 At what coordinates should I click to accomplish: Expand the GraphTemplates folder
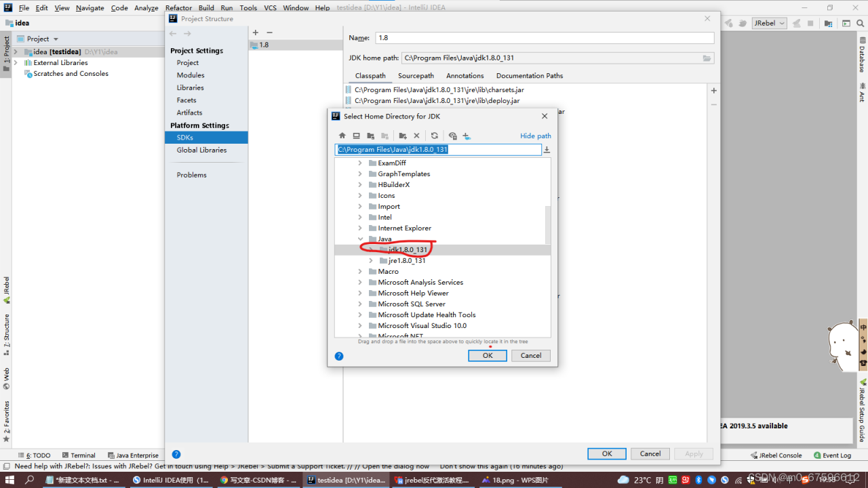[360, 174]
